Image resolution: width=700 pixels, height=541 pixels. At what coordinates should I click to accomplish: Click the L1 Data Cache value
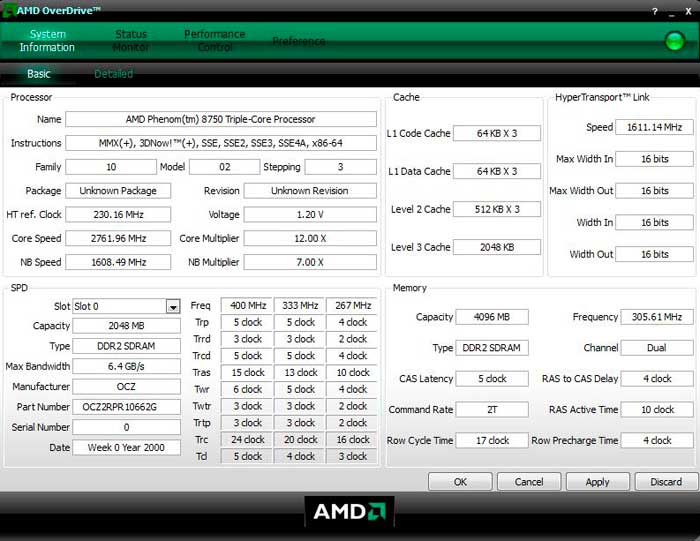pyautogui.click(x=497, y=171)
